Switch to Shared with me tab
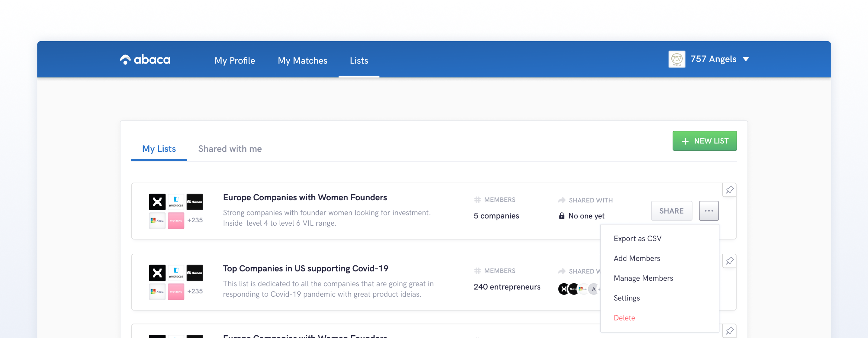The image size is (868, 338). pyautogui.click(x=230, y=149)
